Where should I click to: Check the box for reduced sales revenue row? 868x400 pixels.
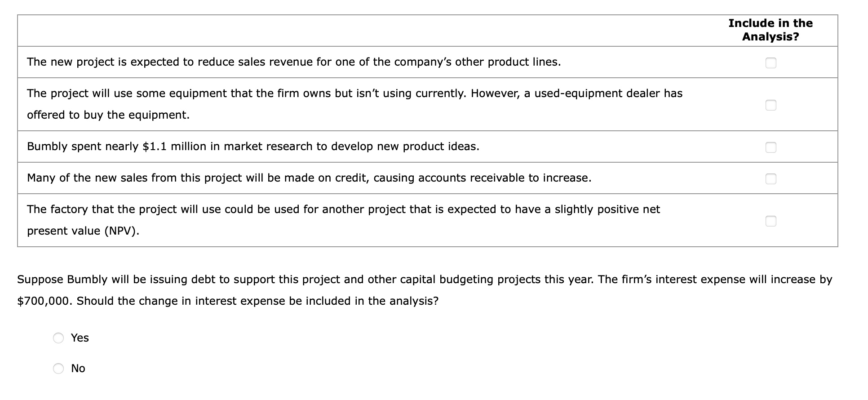771,63
